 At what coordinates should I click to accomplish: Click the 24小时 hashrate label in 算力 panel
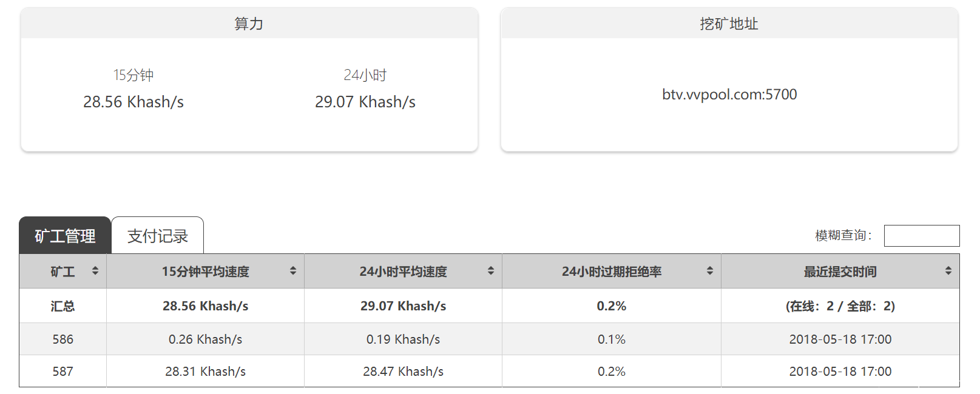click(365, 75)
